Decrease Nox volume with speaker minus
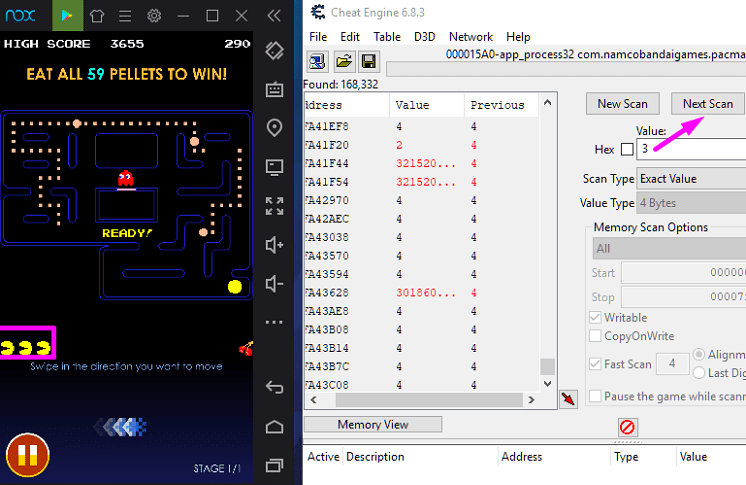 click(275, 284)
